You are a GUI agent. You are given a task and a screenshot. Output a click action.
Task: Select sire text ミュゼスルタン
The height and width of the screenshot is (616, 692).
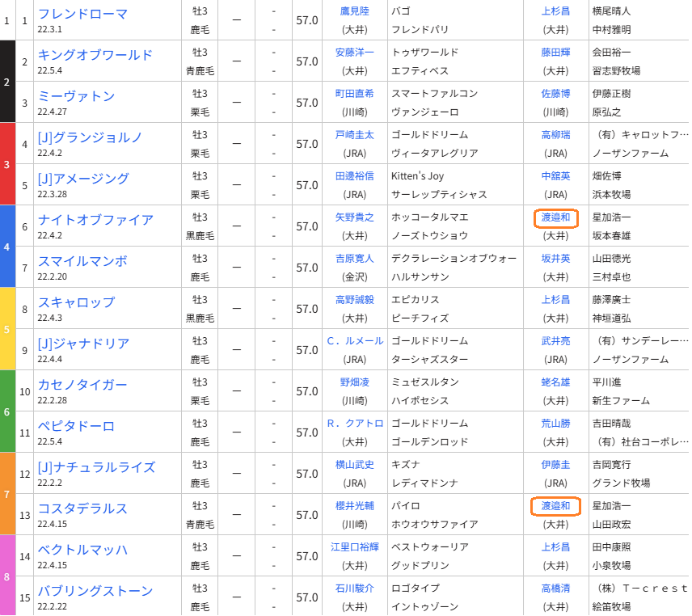(x=425, y=382)
